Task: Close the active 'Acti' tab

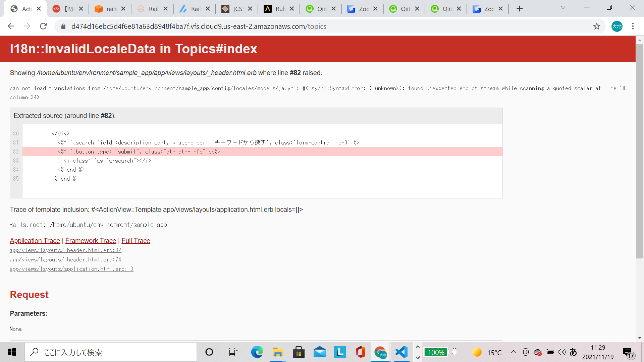Action: click(x=39, y=9)
